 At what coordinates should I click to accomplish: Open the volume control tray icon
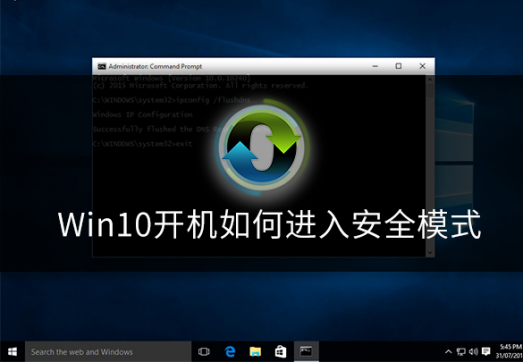473,351
